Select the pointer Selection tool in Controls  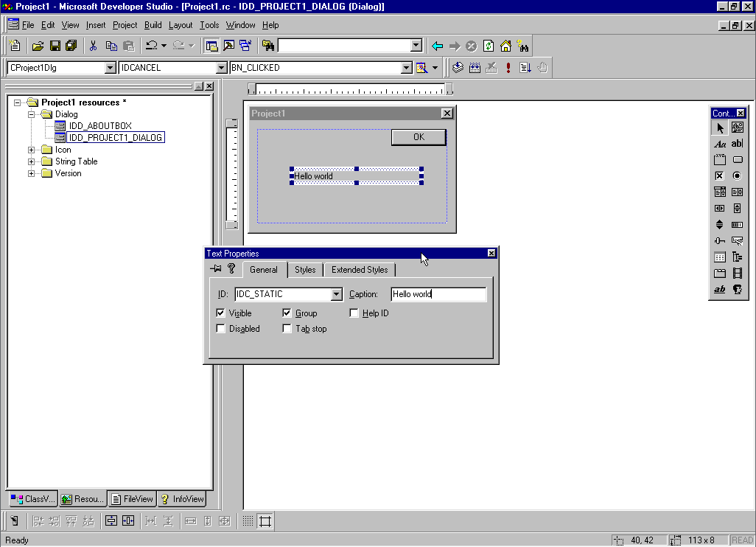click(719, 128)
